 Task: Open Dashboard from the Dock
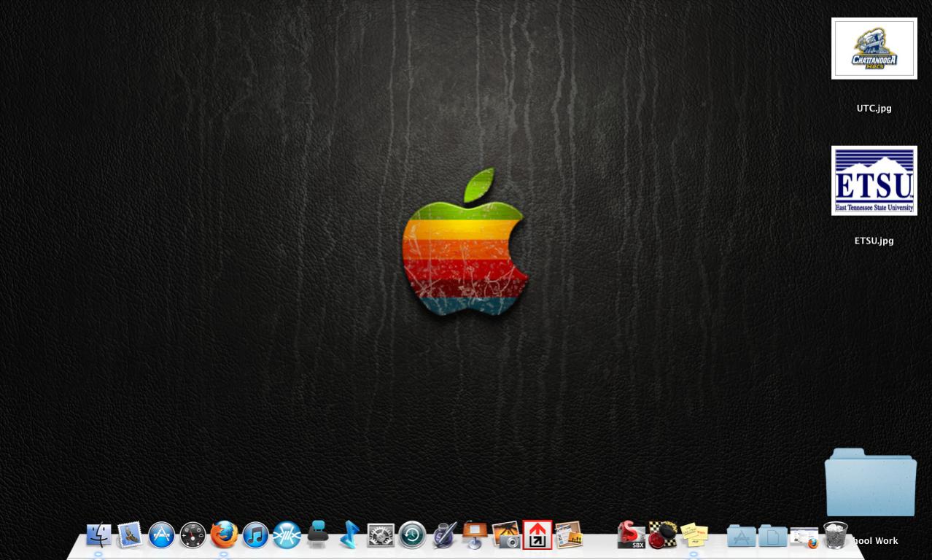tap(193, 535)
